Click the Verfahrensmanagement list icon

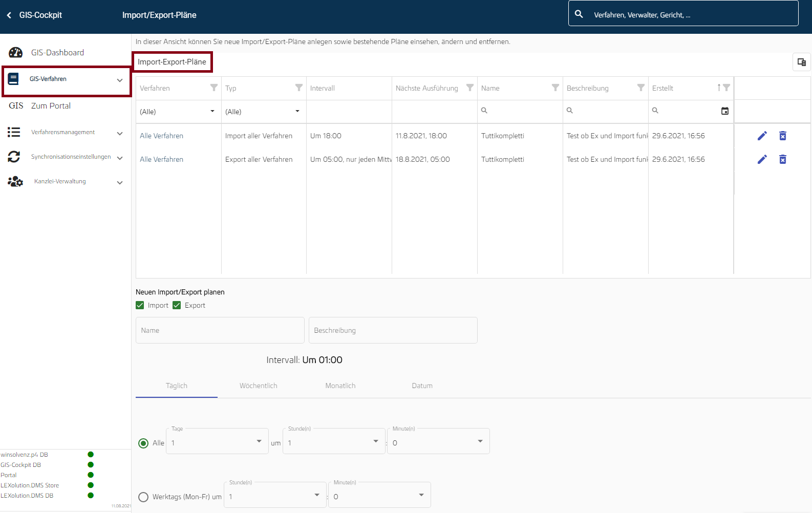14,132
